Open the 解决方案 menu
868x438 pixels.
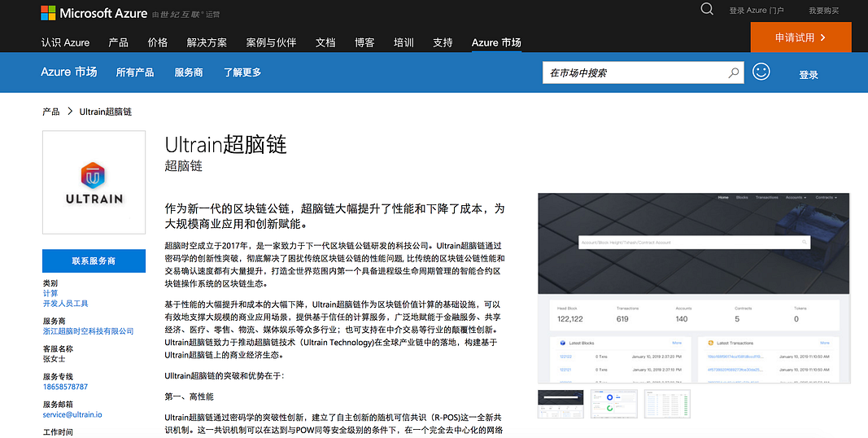(207, 42)
